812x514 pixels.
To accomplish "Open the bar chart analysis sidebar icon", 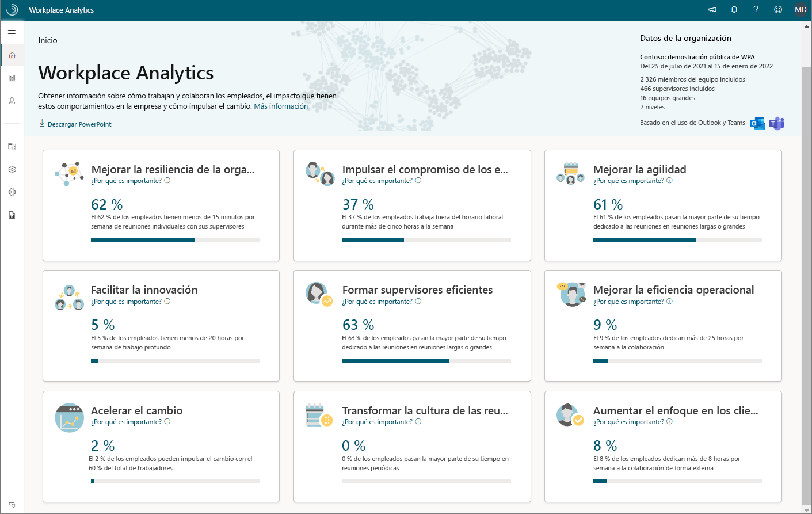I will pos(12,78).
